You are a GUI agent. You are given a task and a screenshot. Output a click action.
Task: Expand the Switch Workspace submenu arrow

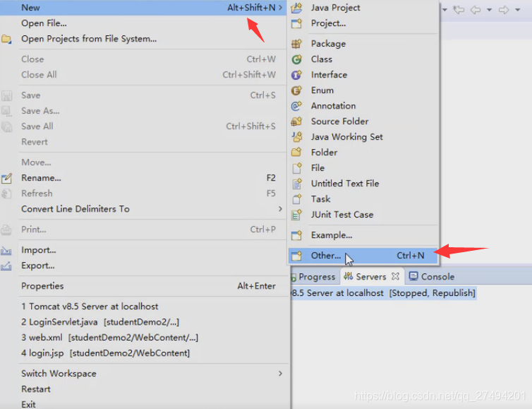tap(280, 374)
